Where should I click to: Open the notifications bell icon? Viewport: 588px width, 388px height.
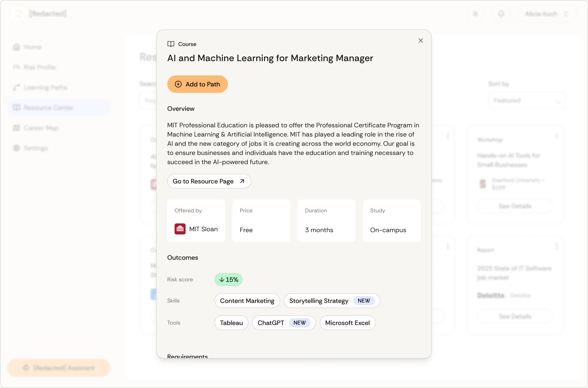(501, 14)
